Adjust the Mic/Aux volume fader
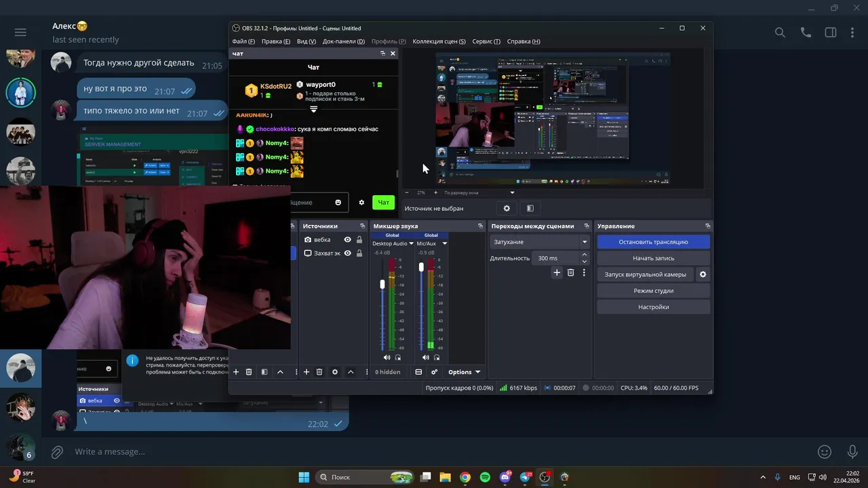 pos(421,268)
